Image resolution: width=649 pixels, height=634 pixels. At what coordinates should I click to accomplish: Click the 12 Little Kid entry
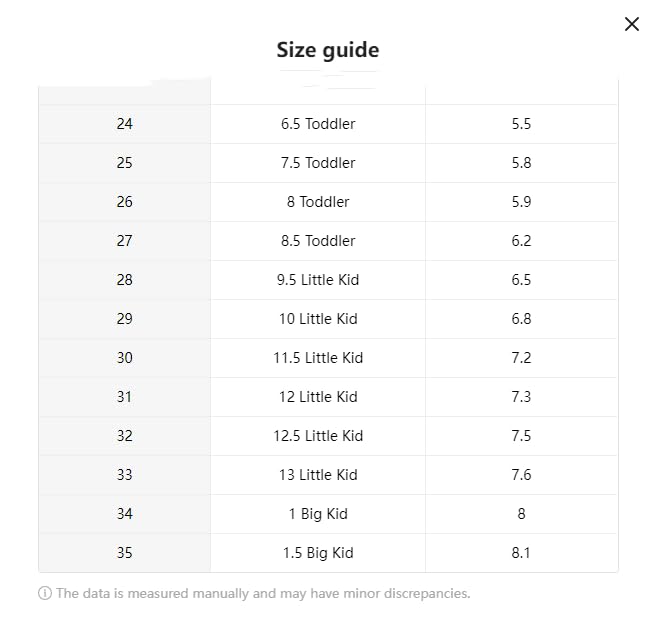318,397
